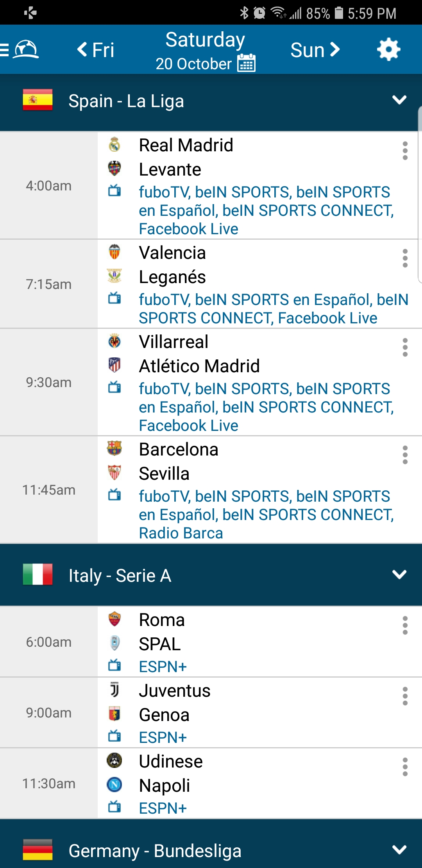Tap the scrollbar handle on the right edge

pyautogui.click(x=420, y=195)
